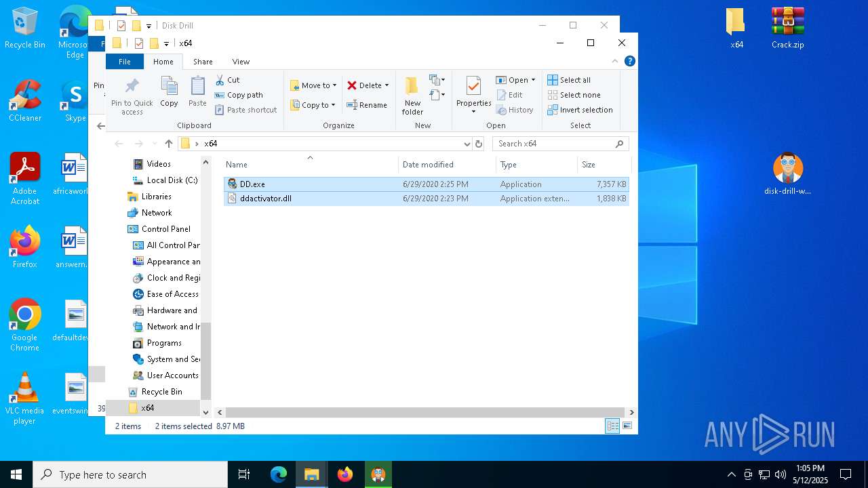The height and width of the screenshot is (488, 868).
Task: Select Control Panel in navigation pane
Action: (165, 229)
